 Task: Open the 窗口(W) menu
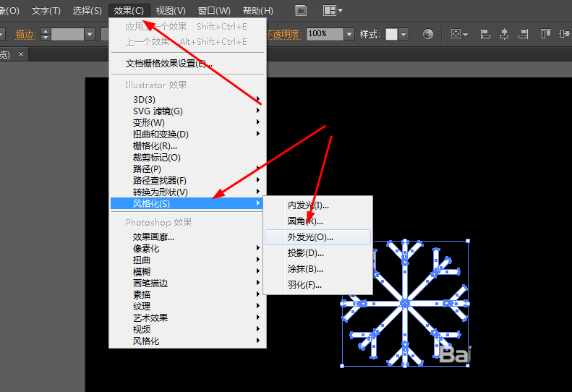[x=214, y=11]
